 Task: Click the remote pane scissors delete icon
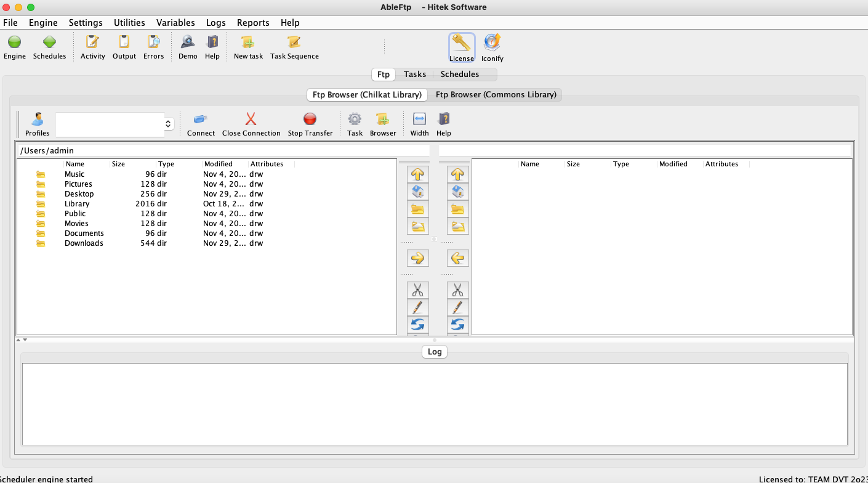point(457,290)
